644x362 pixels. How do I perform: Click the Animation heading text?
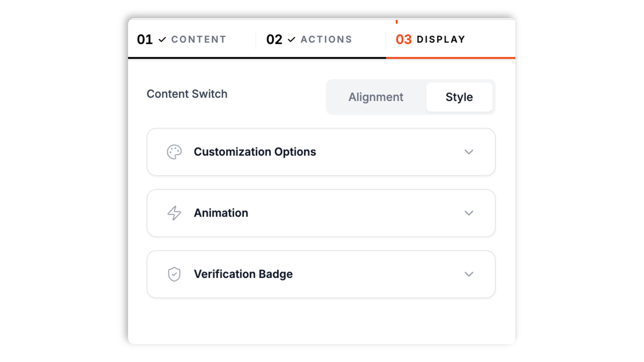(x=221, y=213)
